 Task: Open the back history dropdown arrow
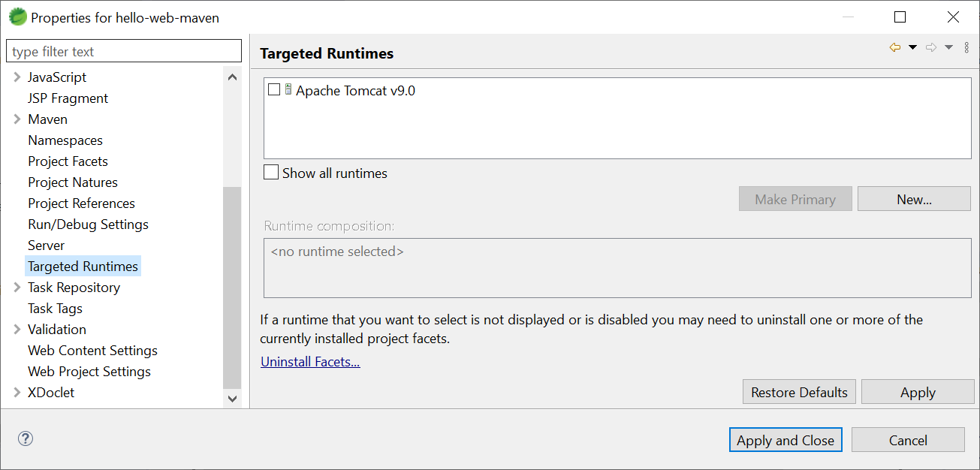pyautogui.click(x=913, y=47)
